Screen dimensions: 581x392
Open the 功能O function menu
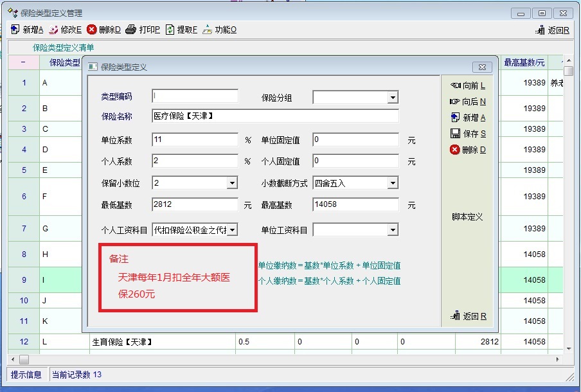(208, 30)
